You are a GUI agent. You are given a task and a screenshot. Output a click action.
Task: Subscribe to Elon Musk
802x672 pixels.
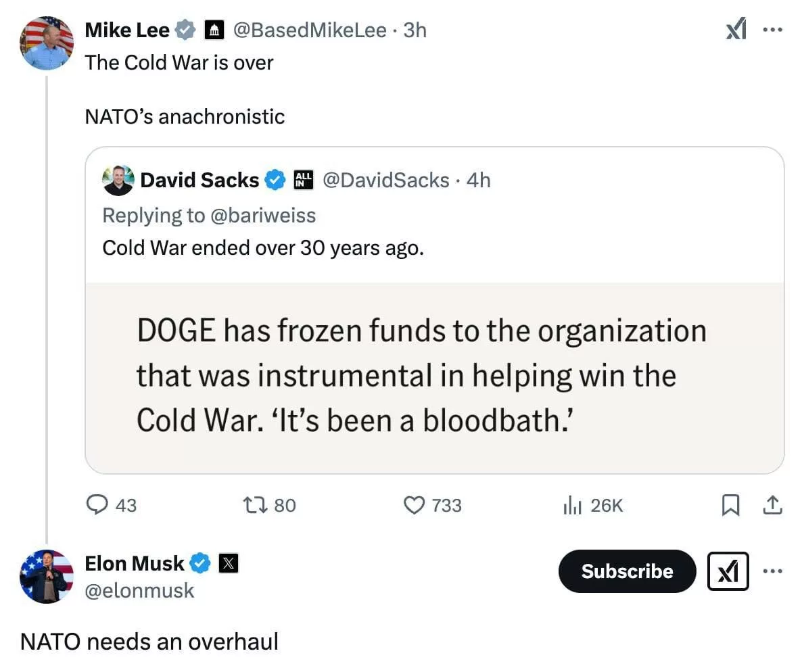(627, 571)
